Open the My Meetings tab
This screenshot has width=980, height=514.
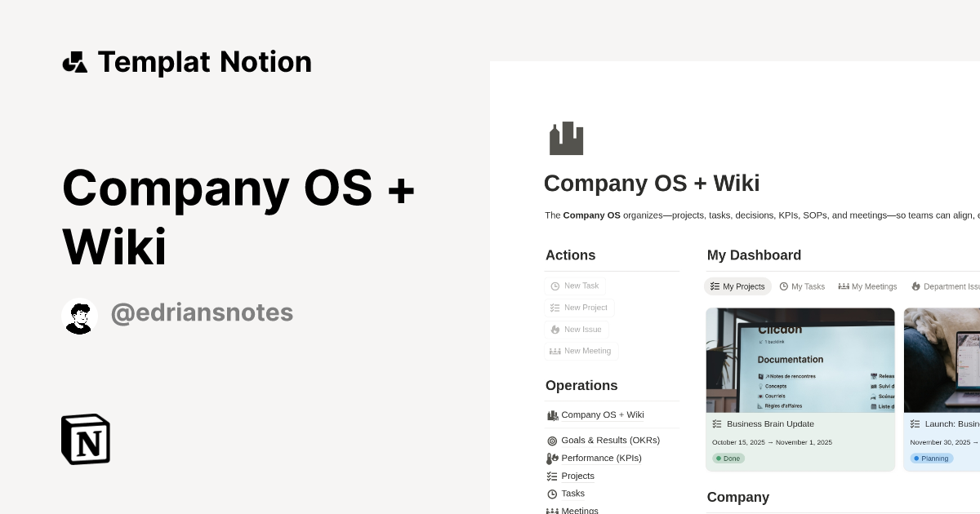coord(867,286)
